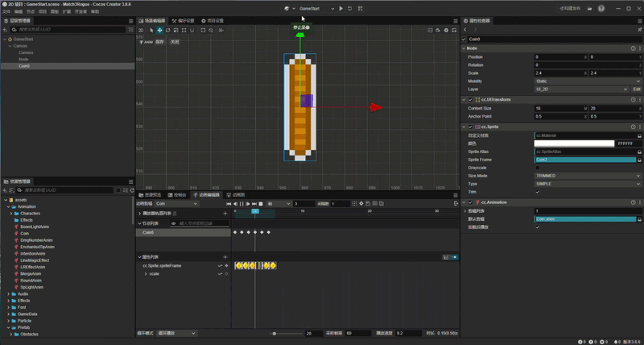Open project folder icon in top-right toolbar

[590, 8]
